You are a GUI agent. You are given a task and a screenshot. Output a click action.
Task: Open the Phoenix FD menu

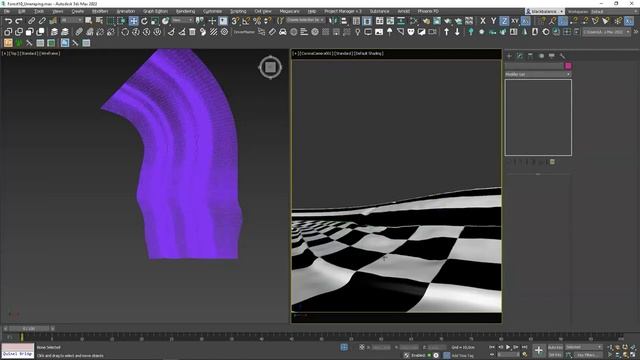point(428,11)
